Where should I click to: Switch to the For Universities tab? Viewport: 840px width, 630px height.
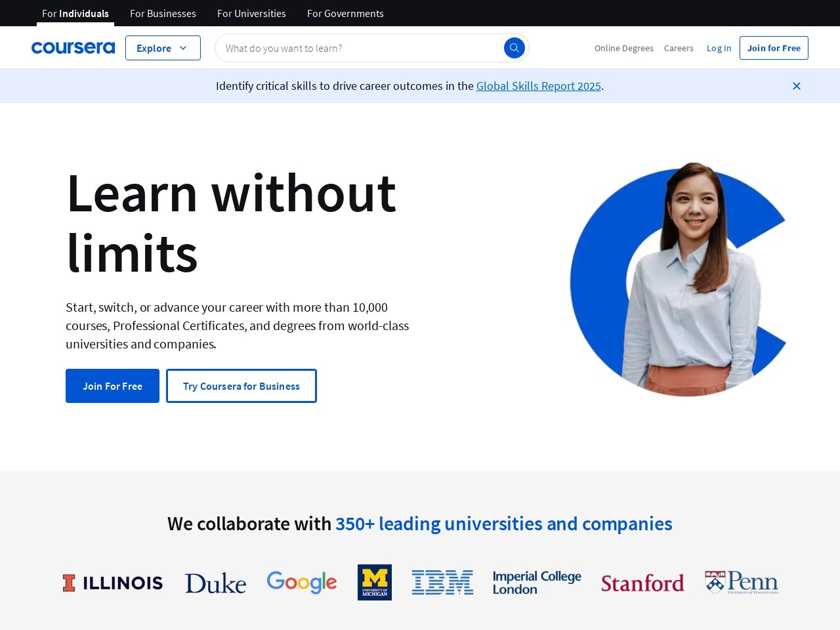[x=251, y=13]
